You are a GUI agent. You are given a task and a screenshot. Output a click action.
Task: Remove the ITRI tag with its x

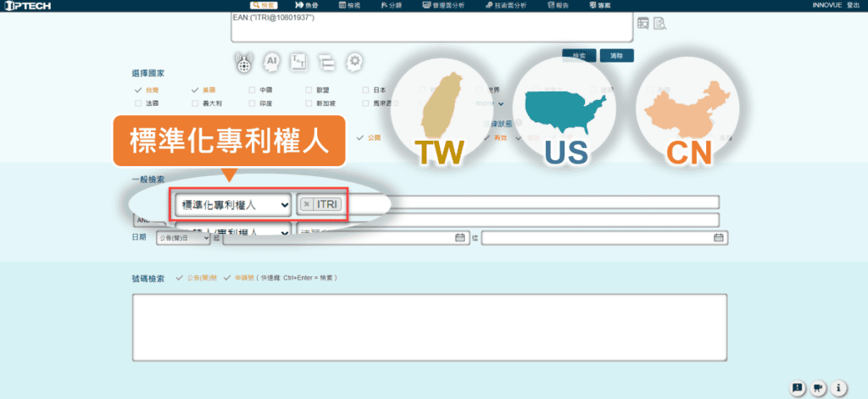pos(307,204)
